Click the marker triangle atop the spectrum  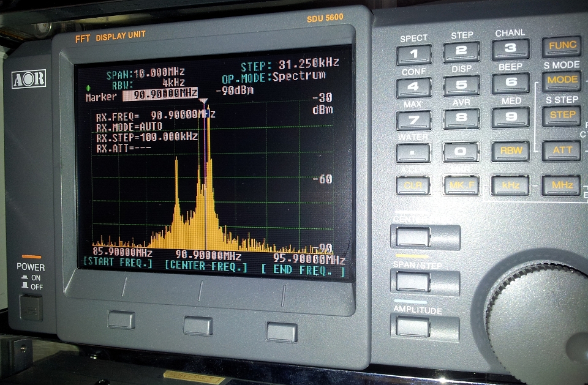203,102
